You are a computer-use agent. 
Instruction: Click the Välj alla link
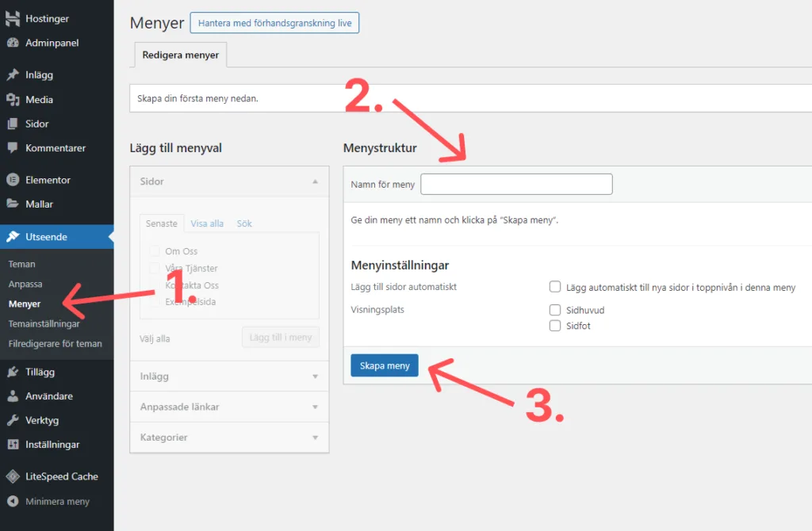click(x=155, y=338)
